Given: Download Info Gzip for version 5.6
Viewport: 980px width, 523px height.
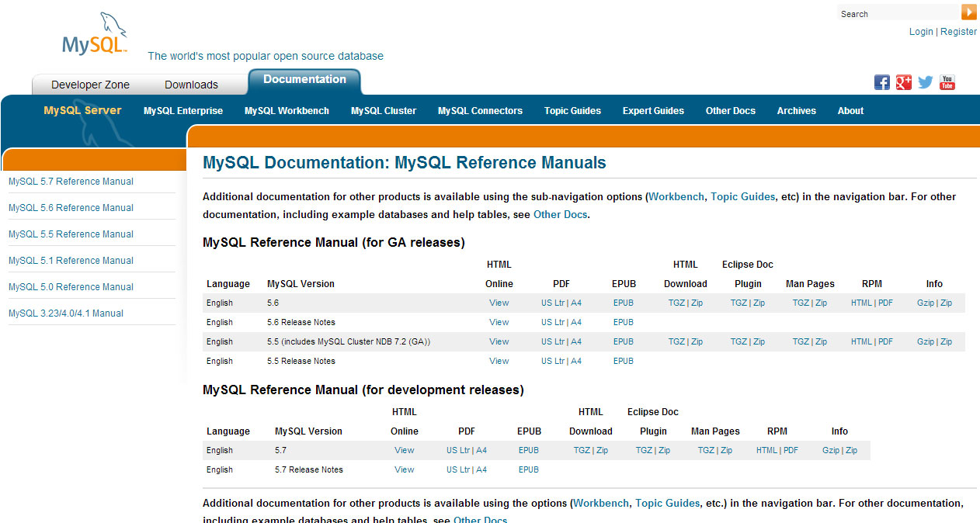Looking at the screenshot, I should pyautogui.click(x=926, y=303).
